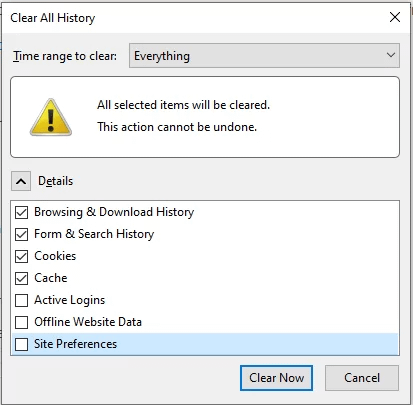Uncheck Browsing & Download History checkbox

pos(22,212)
